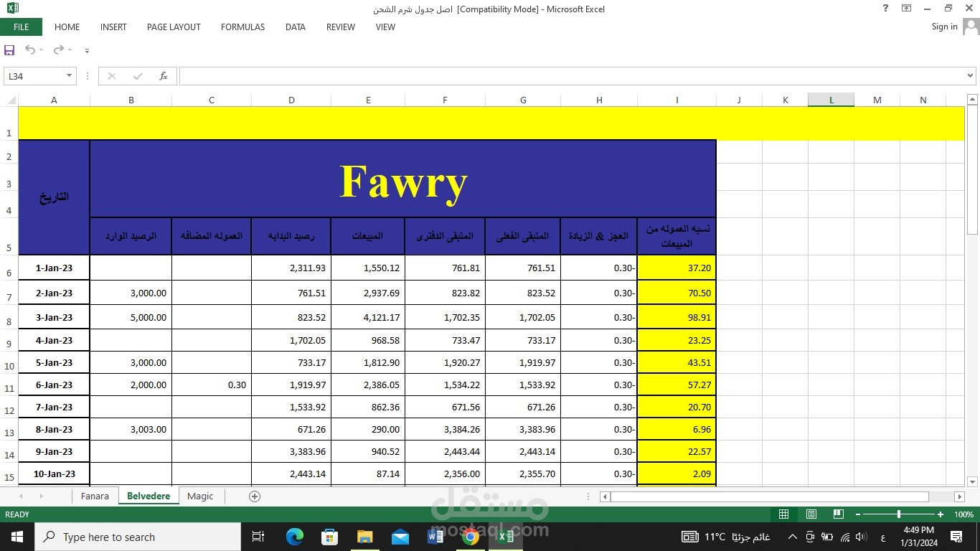Select row 10 header
Screen dimensions: 980x551
point(9,363)
